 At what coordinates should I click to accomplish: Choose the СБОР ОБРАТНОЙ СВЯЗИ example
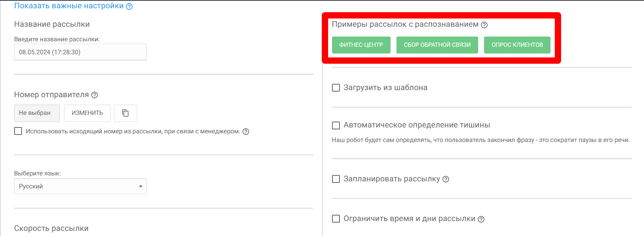(437, 45)
